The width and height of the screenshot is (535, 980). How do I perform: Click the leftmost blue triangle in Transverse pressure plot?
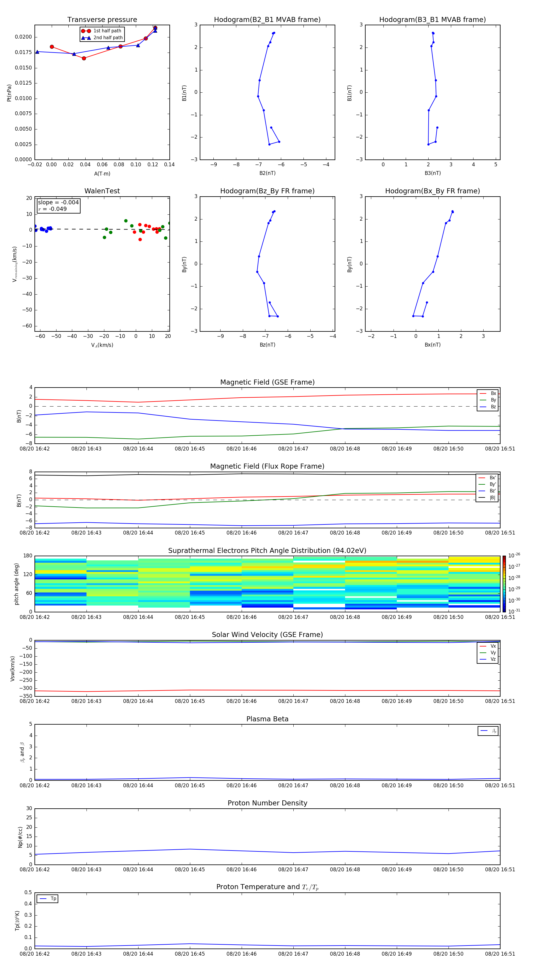point(37,52)
